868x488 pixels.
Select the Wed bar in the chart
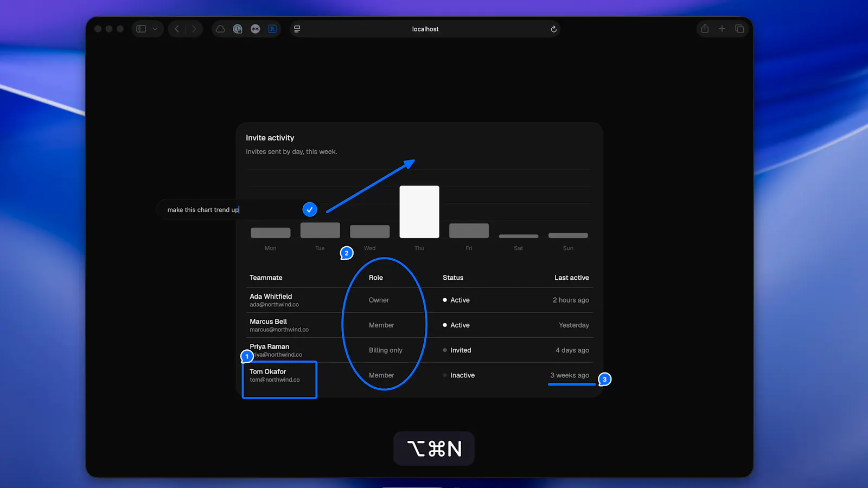[370, 232]
